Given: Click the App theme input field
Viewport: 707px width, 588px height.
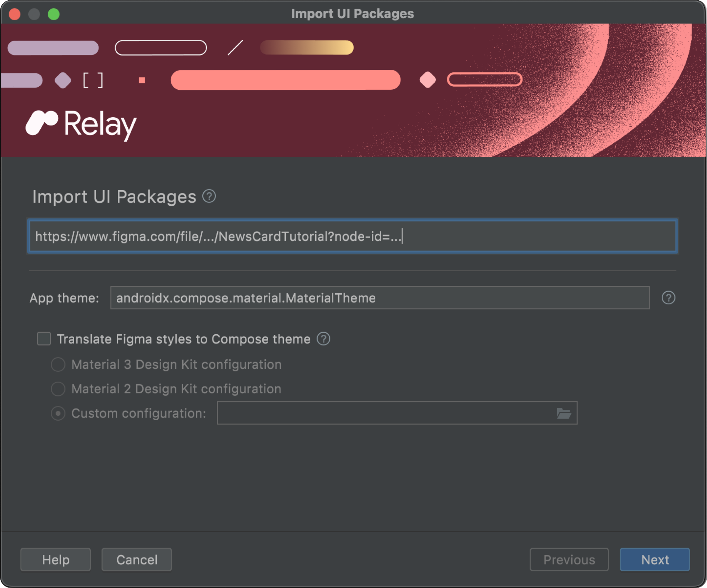Looking at the screenshot, I should pyautogui.click(x=380, y=298).
